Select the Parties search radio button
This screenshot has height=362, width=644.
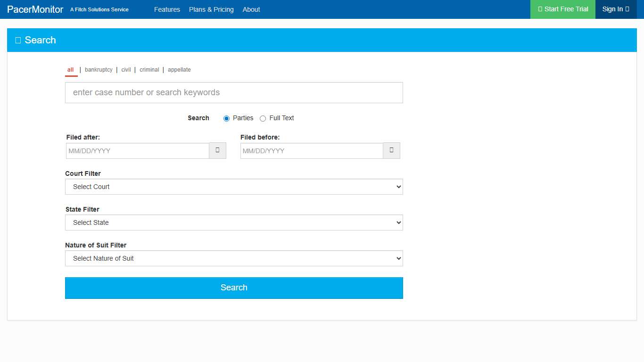click(x=226, y=118)
